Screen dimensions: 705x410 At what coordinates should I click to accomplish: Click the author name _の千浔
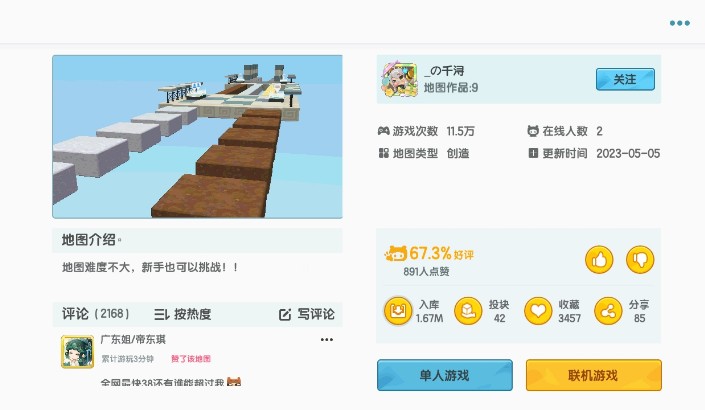[444, 71]
